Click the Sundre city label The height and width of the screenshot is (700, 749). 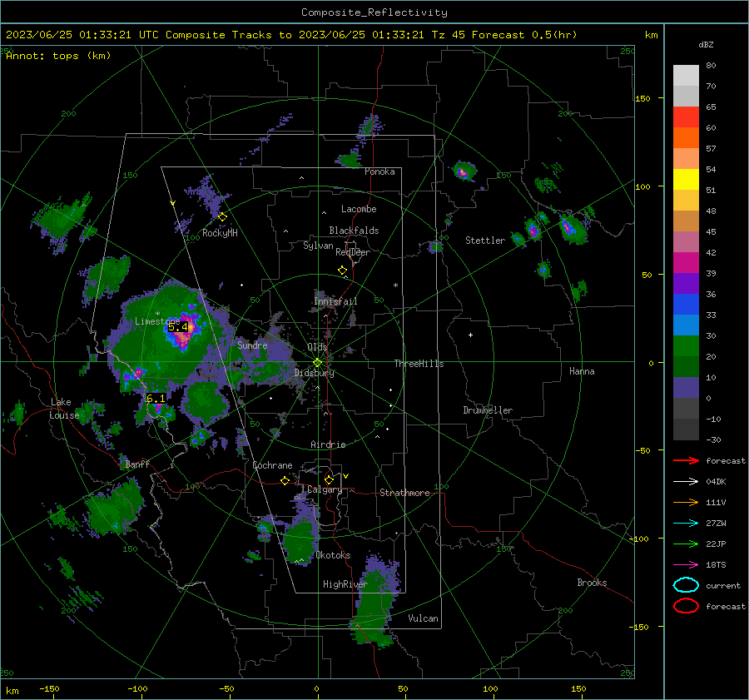click(x=252, y=345)
